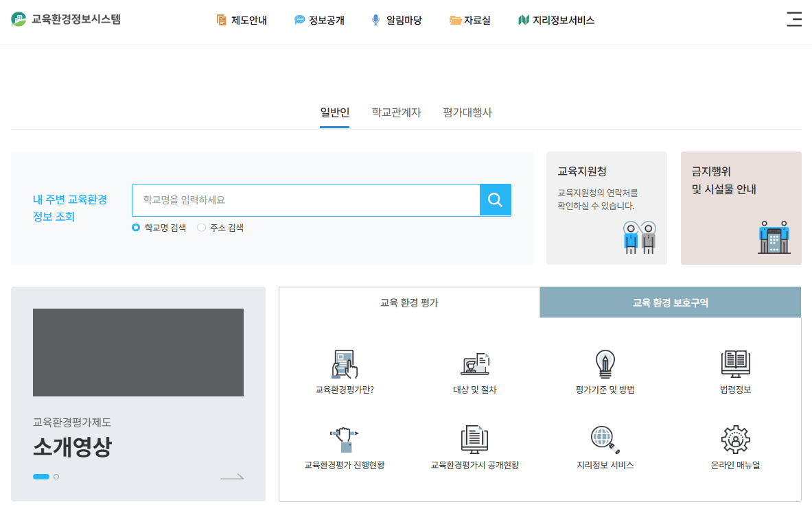Select the second carousel pagination dot
Screen dimensions: 812x513
[56, 475]
